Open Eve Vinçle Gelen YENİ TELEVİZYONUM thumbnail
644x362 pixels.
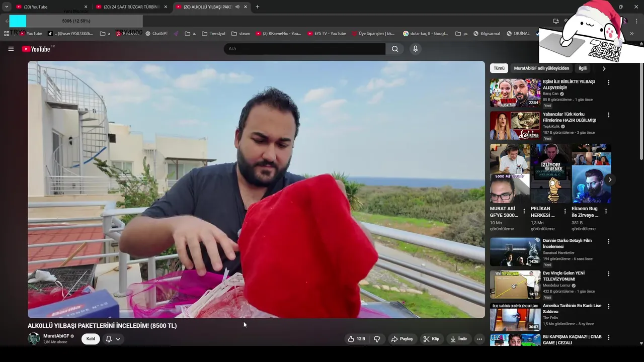click(x=515, y=285)
